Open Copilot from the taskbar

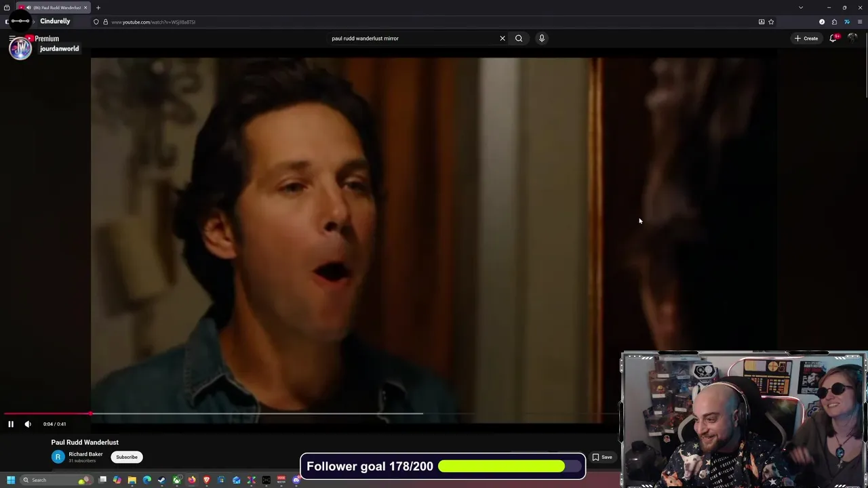(117, 480)
